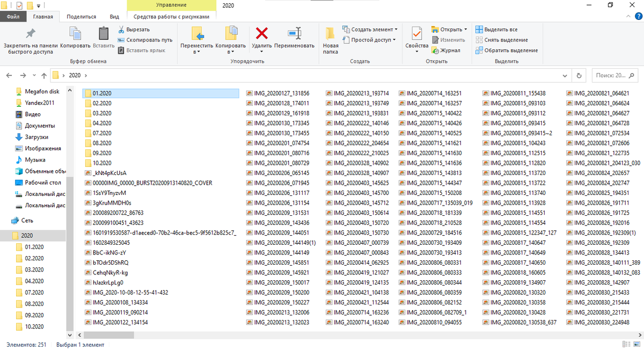The width and height of the screenshot is (644, 350).
Task: Click the quick access properties checkmark icon
Action: (x=19, y=5)
